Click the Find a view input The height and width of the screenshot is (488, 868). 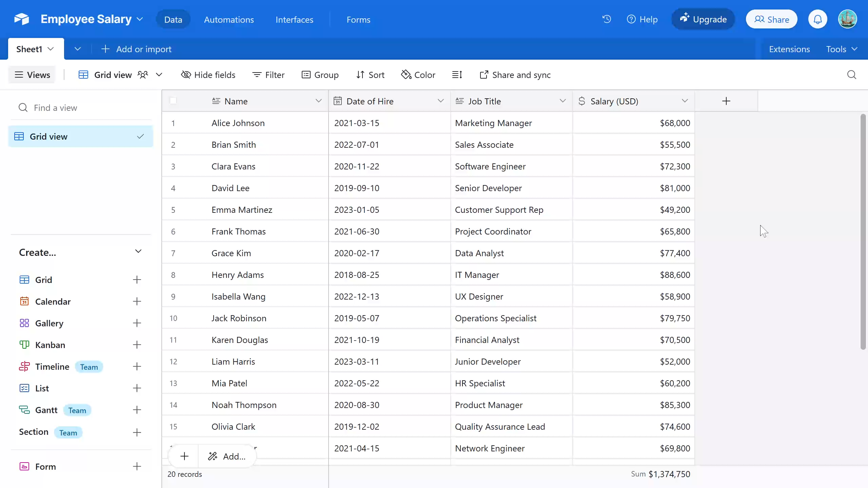point(81,108)
